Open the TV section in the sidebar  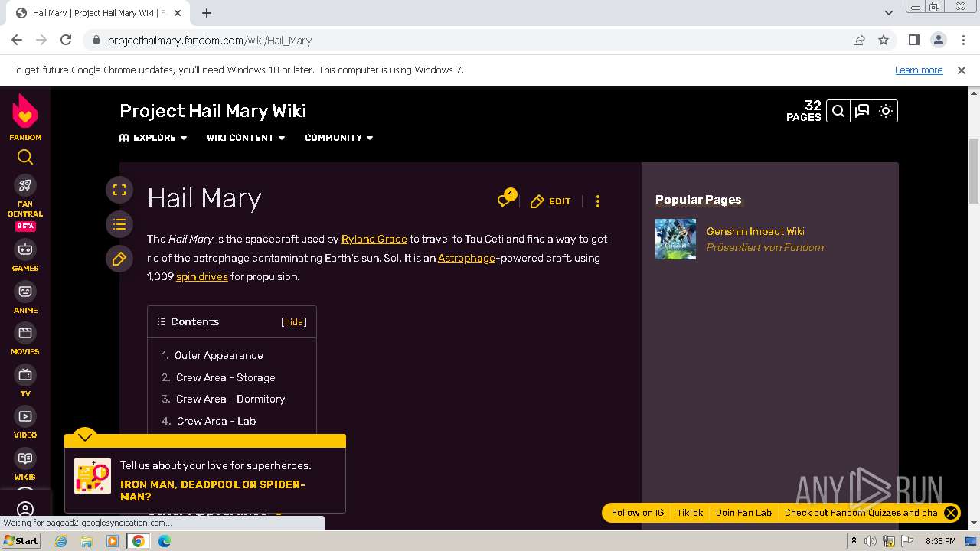click(x=25, y=382)
